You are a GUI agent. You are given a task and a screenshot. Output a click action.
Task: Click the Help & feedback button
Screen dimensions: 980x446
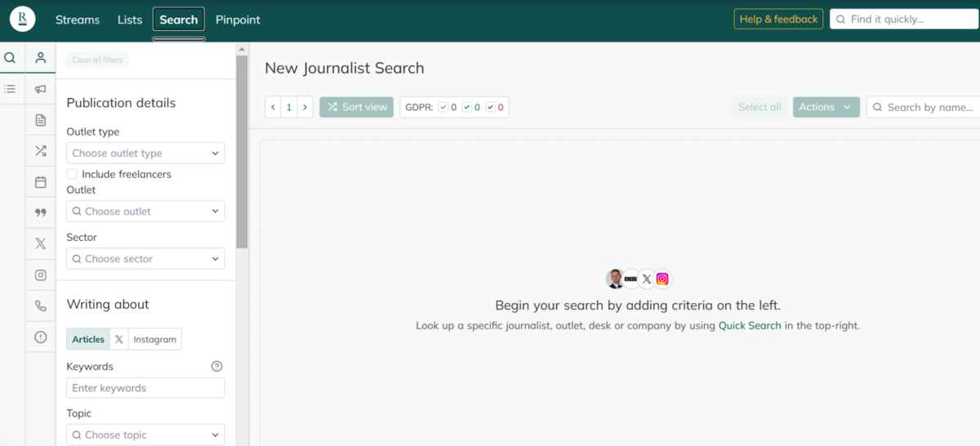point(778,20)
